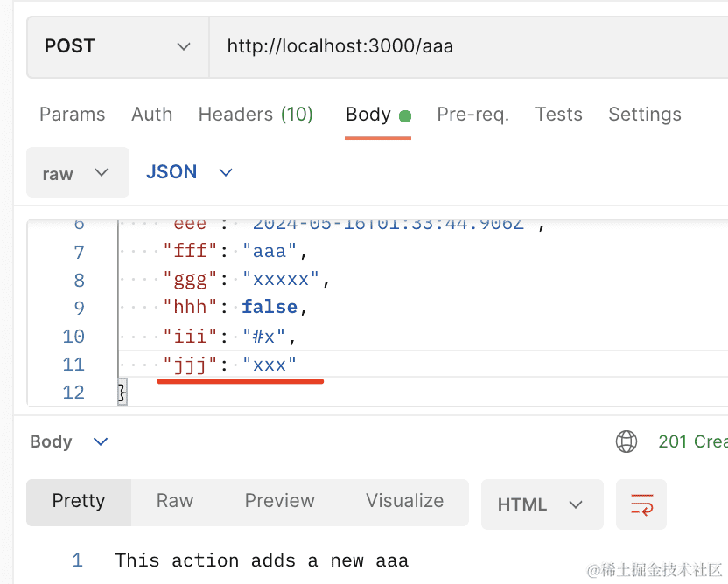
Task: Click the 201 Created status text
Action: click(x=691, y=441)
